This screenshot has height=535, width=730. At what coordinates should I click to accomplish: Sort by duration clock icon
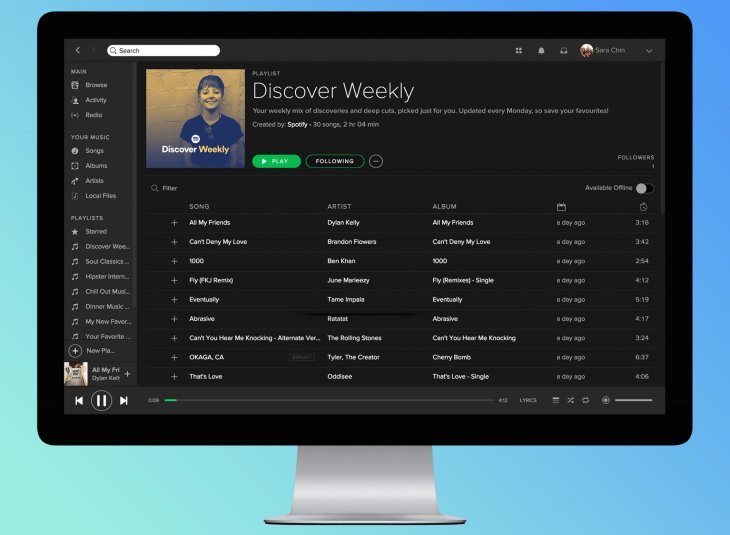(x=643, y=207)
